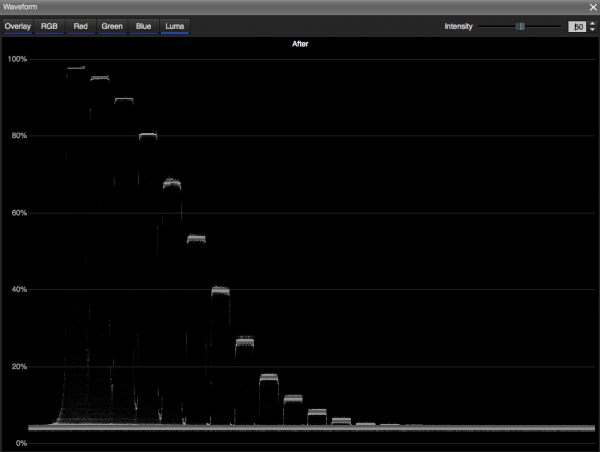Click the 20% scale label

point(17,367)
